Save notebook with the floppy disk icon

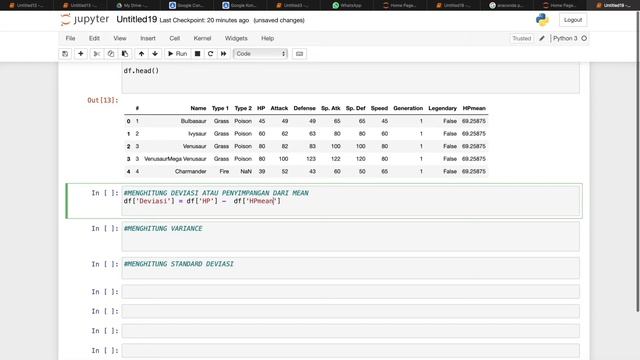point(65,53)
